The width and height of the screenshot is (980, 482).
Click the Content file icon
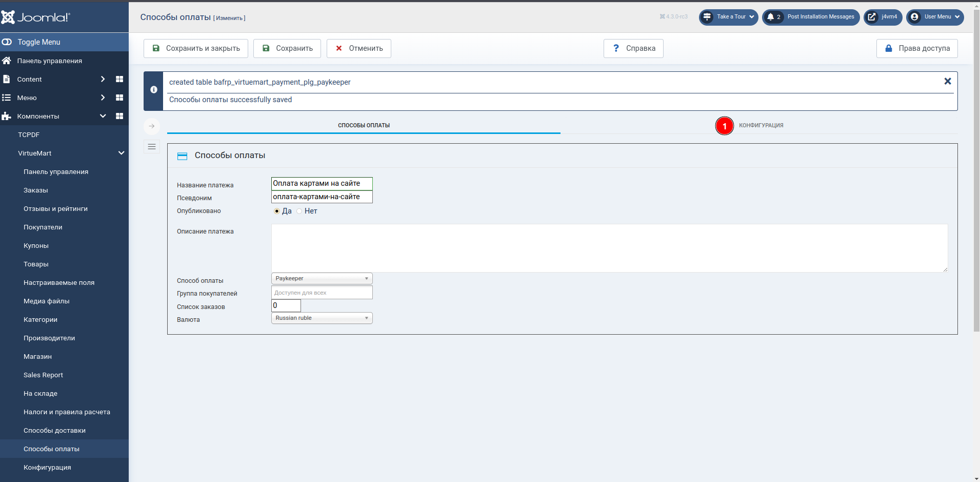tap(7, 79)
